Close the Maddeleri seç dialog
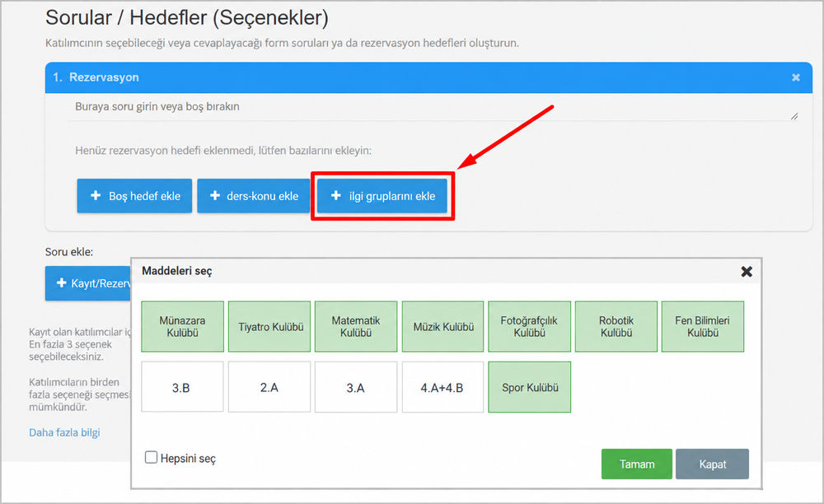Screen dimensions: 824x504 (x=747, y=272)
